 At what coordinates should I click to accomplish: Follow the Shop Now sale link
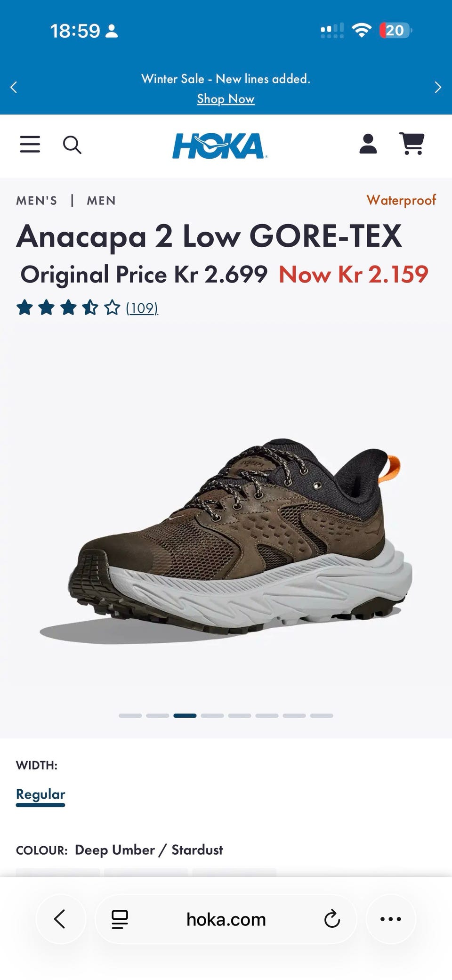coord(226,99)
